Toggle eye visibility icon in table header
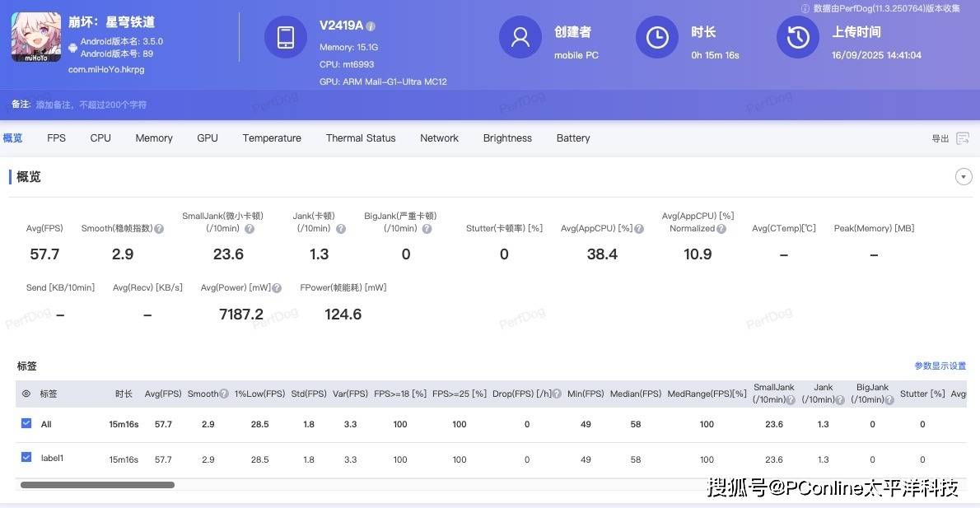The width and height of the screenshot is (980, 508). coord(26,394)
